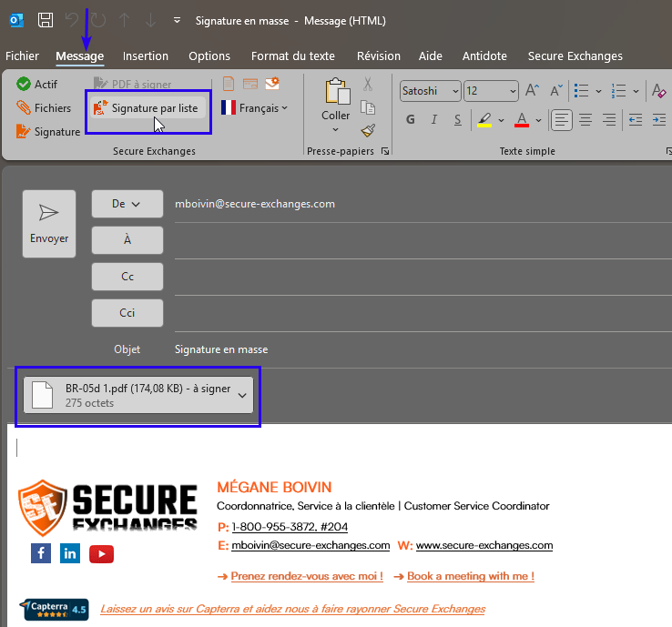The image size is (672, 627).
Task: Open the Presse-papiers dialog launcher
Action: (385, 151)
